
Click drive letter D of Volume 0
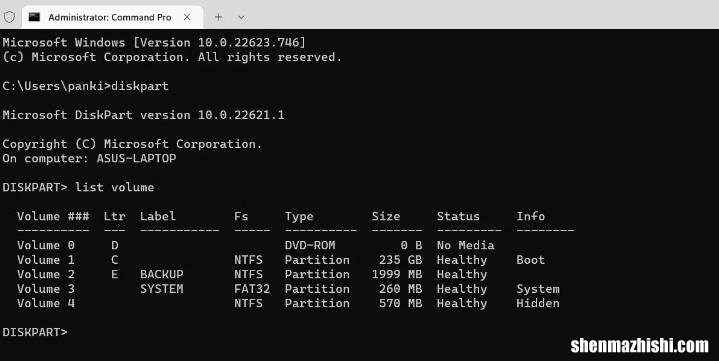coord(115,245)
